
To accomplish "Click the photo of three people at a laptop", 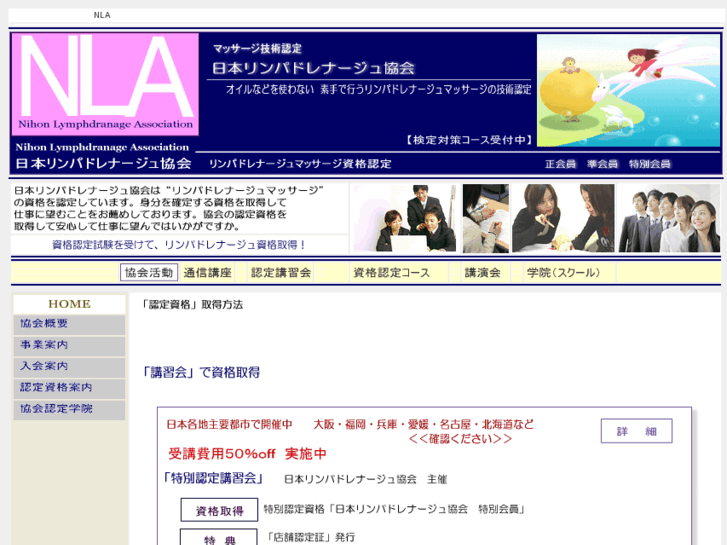I will pyautogui.click(x=405, y=218).
